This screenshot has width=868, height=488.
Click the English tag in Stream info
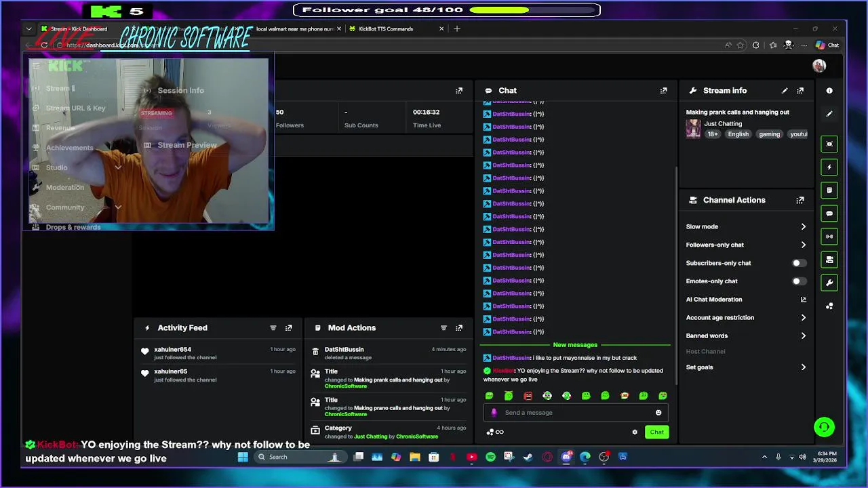738,135
